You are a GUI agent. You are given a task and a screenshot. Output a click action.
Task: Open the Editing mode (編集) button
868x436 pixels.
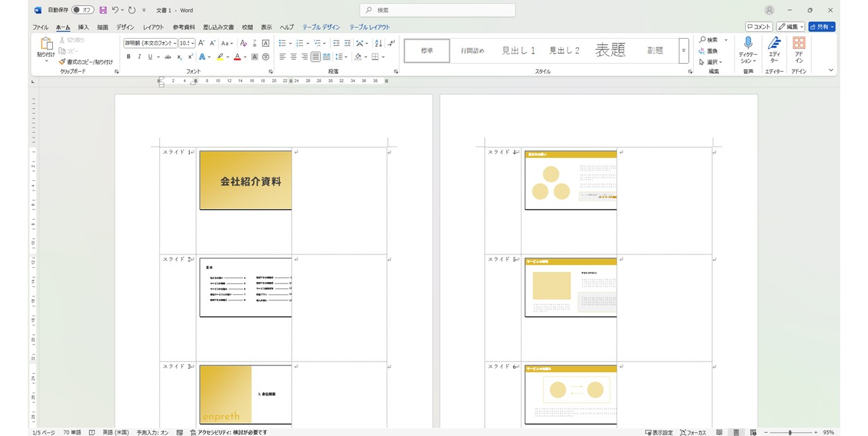tap(791, 27)
